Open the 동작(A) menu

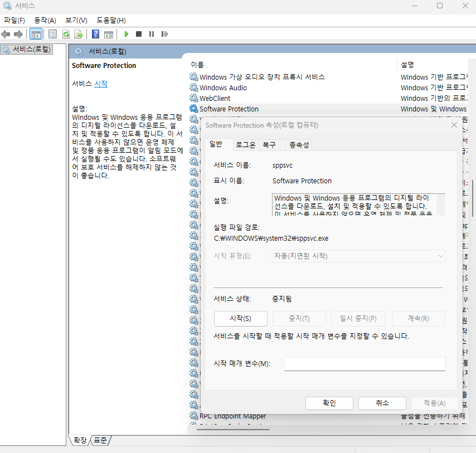click(x=45, y=20)
